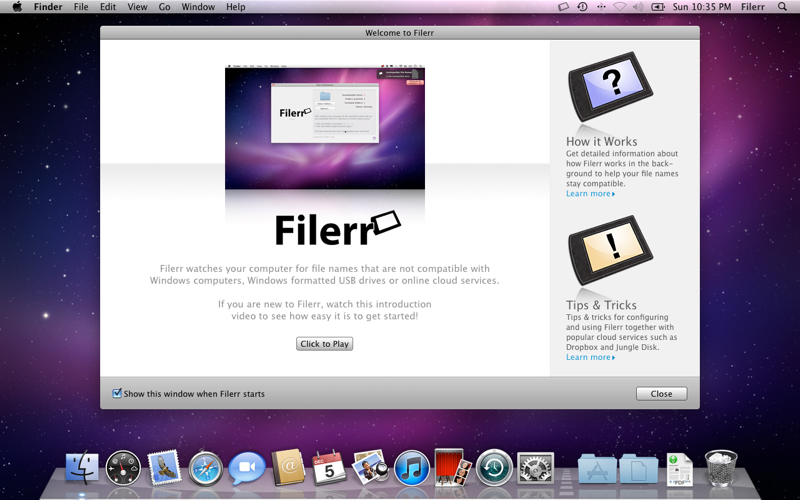
Task: Open the Go menu
Action: [164, 7]
